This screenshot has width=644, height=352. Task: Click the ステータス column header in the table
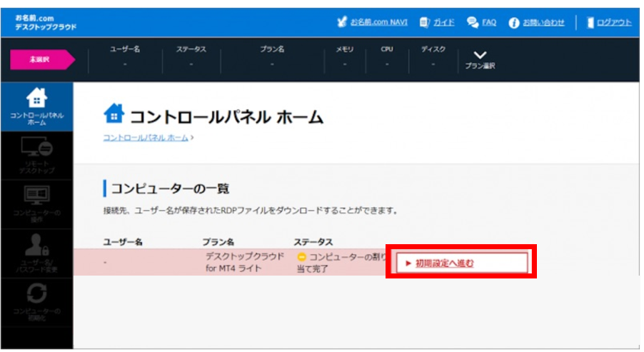[x=313, y=242]
